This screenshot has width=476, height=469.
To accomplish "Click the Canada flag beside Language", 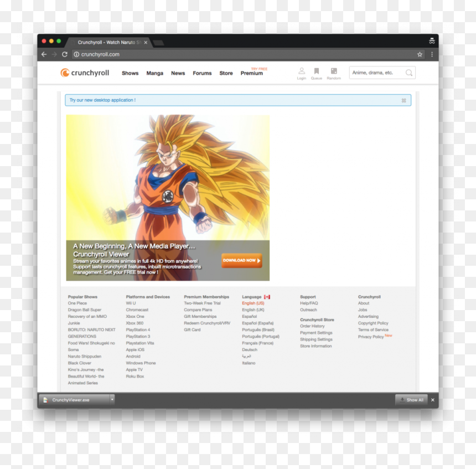I will 267,297.
